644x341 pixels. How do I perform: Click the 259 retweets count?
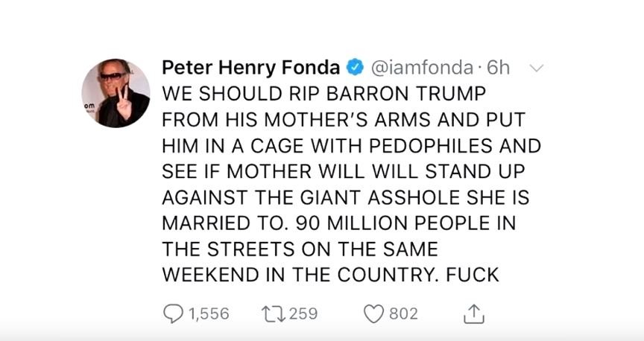pyautogui.click(x=303, y=314)
